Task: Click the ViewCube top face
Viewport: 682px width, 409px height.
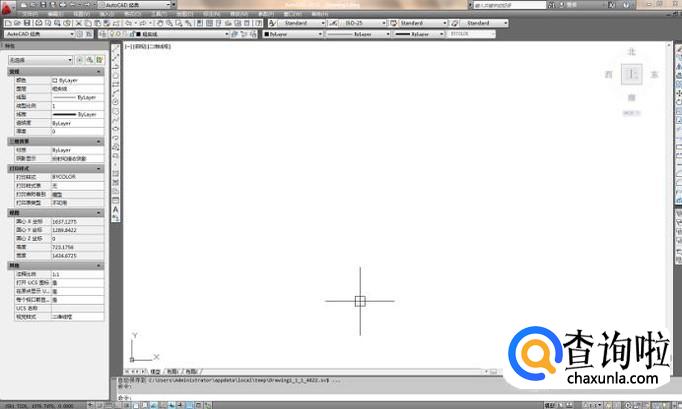Action: [x=632, y=74]
